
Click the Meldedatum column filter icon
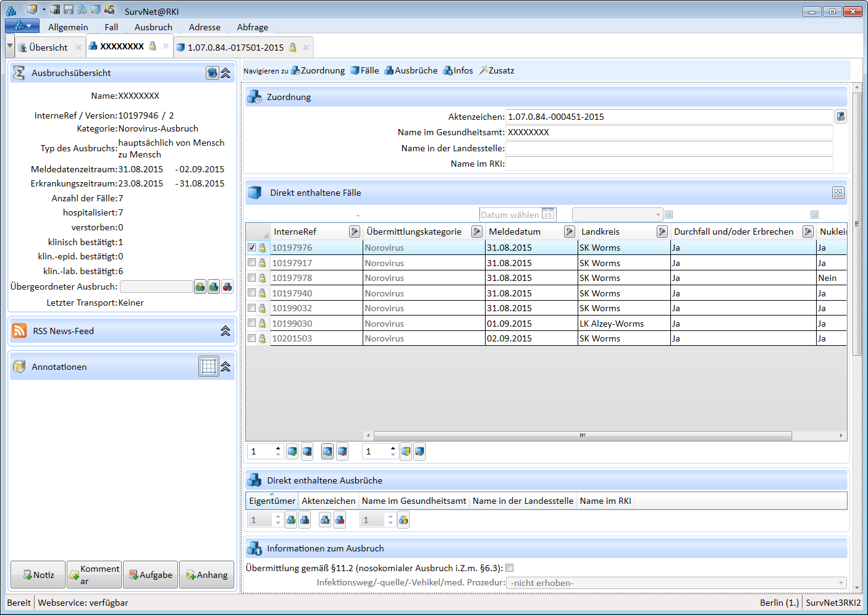[569, 232]
